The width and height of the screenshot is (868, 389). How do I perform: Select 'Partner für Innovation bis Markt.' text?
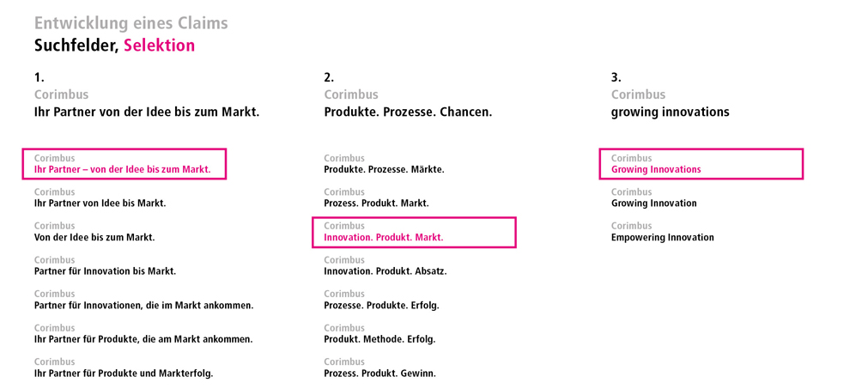(x=106, y=271)
